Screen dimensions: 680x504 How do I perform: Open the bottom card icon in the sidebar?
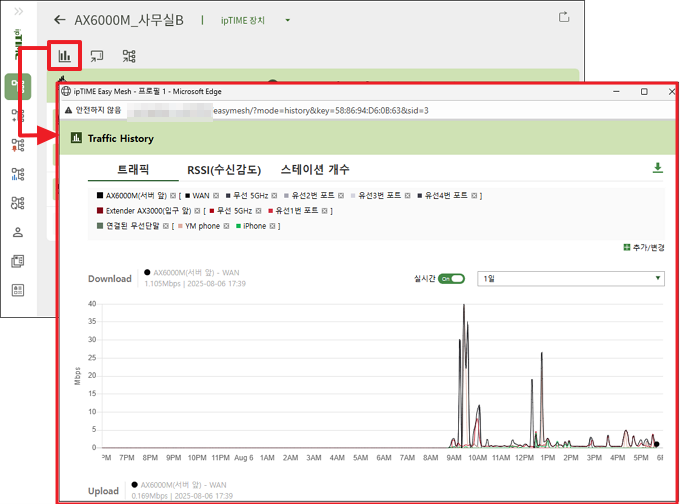18,290
